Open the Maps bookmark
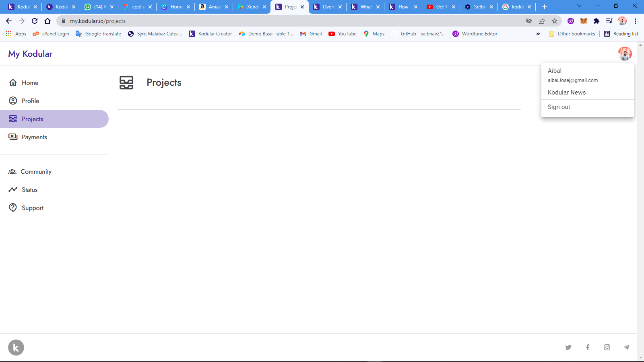Viewport: 644px width, 362px height. (374, 34)
